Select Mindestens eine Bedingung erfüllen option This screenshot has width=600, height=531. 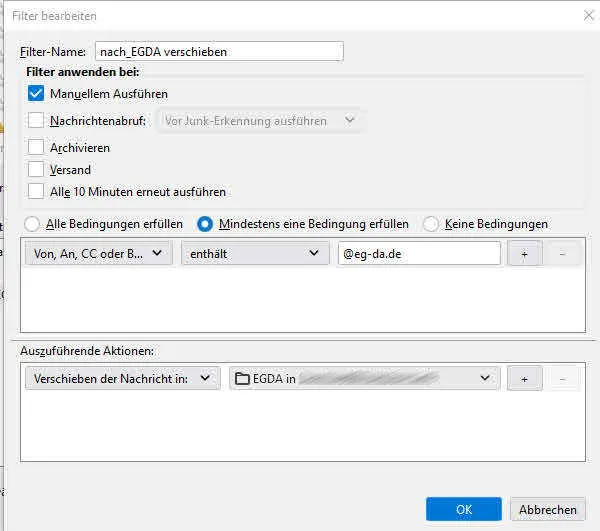point(205,224)
